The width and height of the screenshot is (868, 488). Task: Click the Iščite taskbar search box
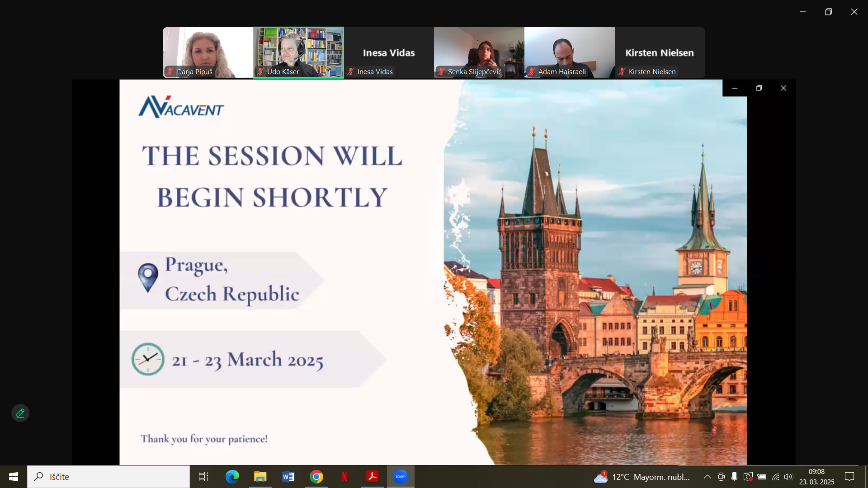coord(108,477)
